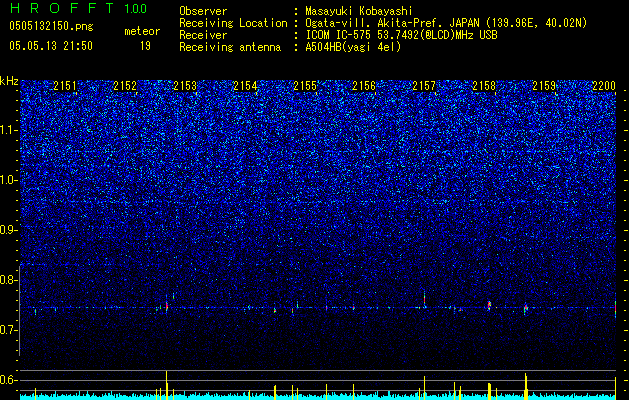Viewport: 629px width, 400px height.
Task: Click the 2151 time marker
Action: (x=65, y=85)
